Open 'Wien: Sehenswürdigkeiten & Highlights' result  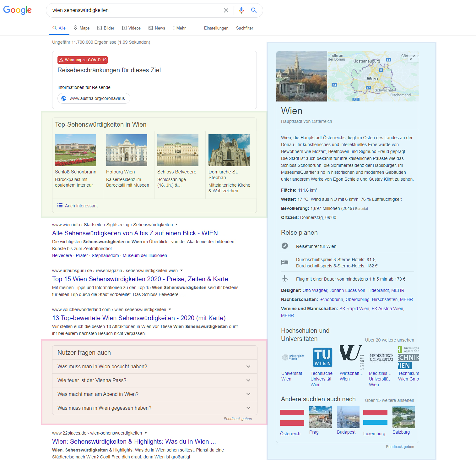pyautogui.click(x=134, y=441)
